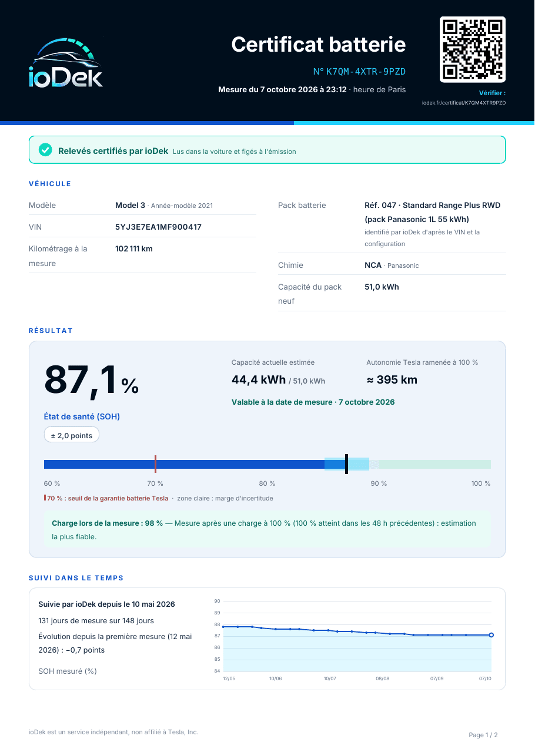Click the ≈ 395 km autonomy value
Image resolution: width=535 pixels, height=756 pixels.
point(392,379)
